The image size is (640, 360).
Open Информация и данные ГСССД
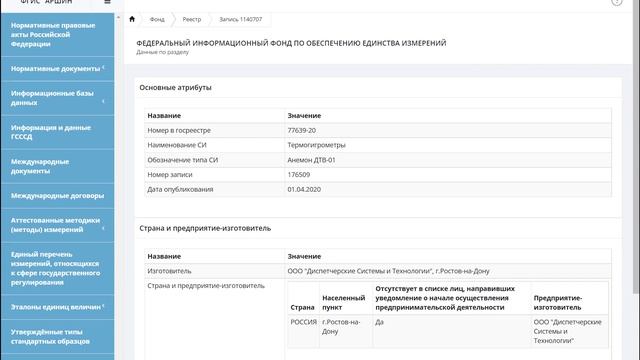pyautogui.click(x=58, y=132)
